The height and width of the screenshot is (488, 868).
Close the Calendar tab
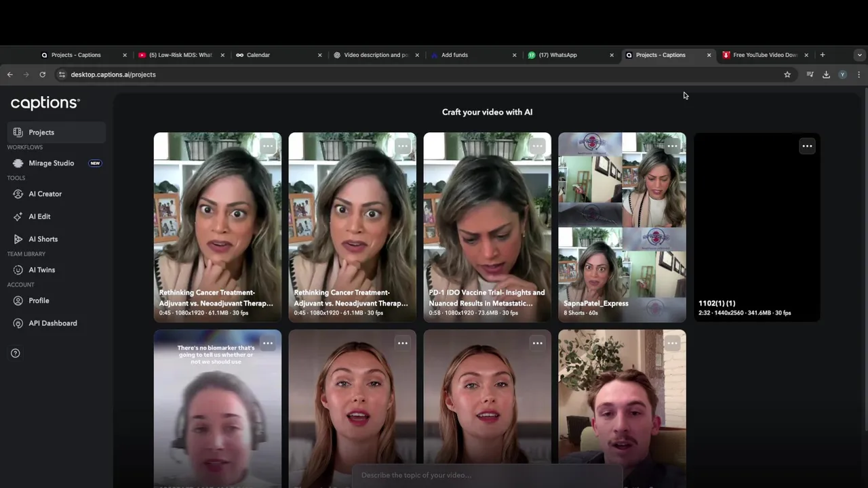(x=320, y=55)
